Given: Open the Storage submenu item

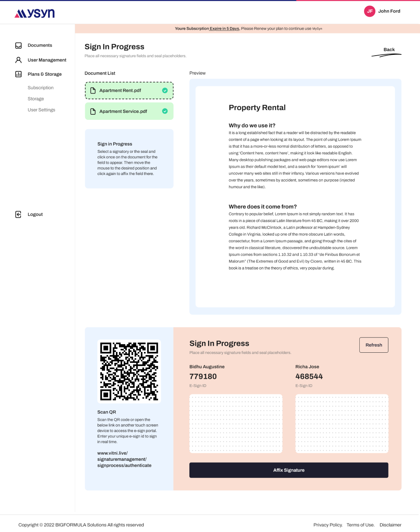Looking at the screenshot, I should pos(36,99).
